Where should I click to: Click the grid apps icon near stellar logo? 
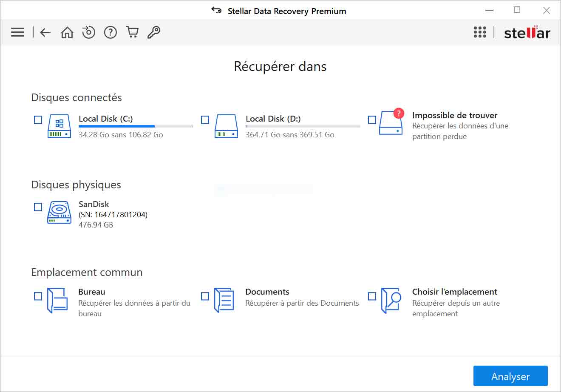pyautogui.click(x=480, y=32)
